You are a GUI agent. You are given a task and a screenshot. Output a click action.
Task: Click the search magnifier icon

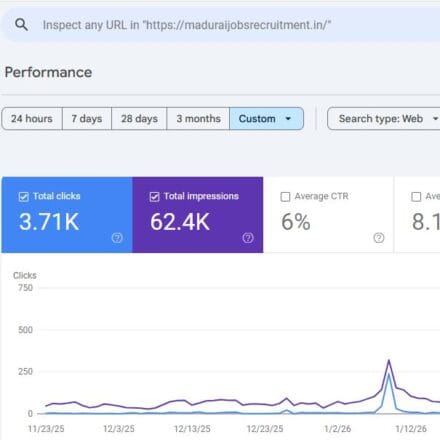point(21,25)
